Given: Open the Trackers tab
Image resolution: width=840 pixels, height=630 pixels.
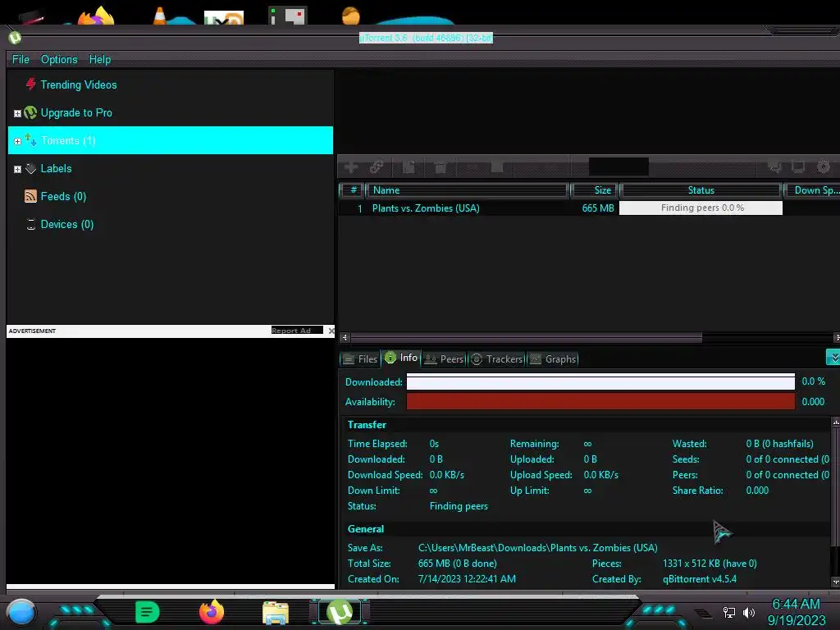Looking at the screenshot, I should (497, 359).
